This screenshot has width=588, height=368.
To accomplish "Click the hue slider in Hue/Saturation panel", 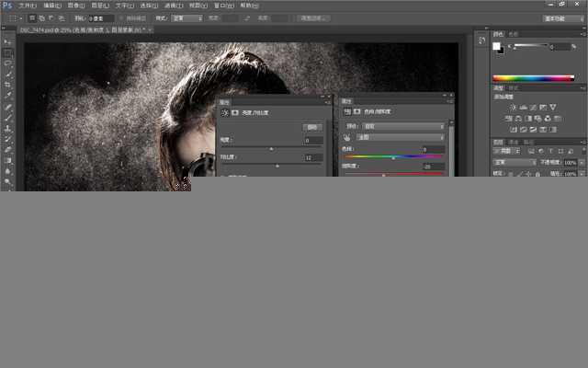I will (x=393, y=156).
